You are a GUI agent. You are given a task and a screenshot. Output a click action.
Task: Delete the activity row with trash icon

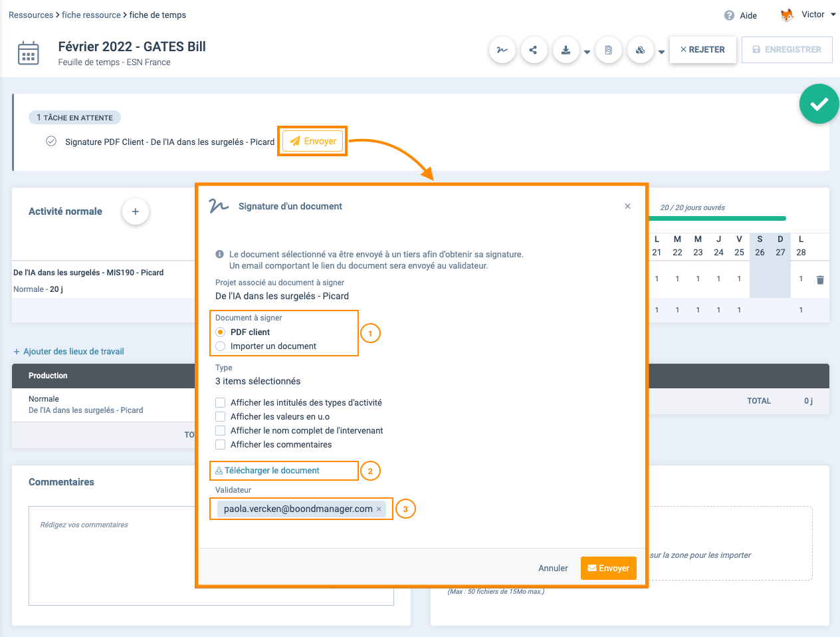click(820, 280)
